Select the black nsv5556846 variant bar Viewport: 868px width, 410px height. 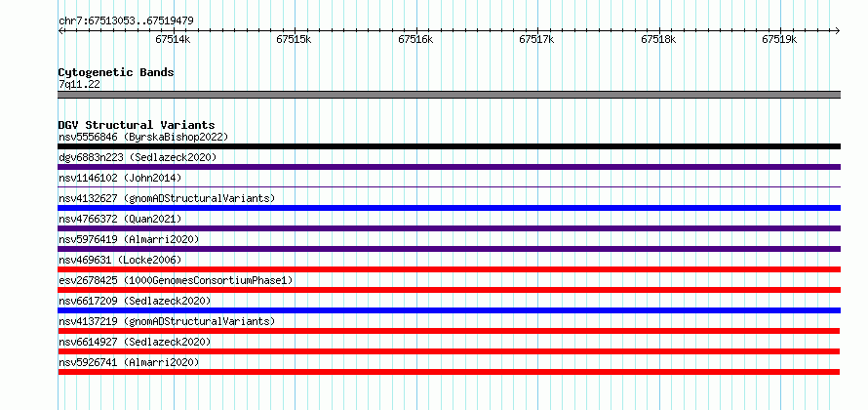pyautogui.click(x=450, y=146)
